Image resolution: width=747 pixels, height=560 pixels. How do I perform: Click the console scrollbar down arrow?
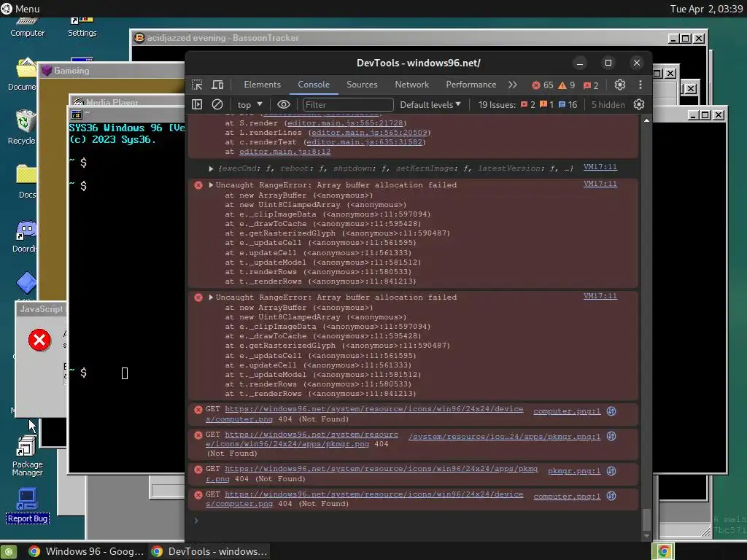tap(646, 536)
